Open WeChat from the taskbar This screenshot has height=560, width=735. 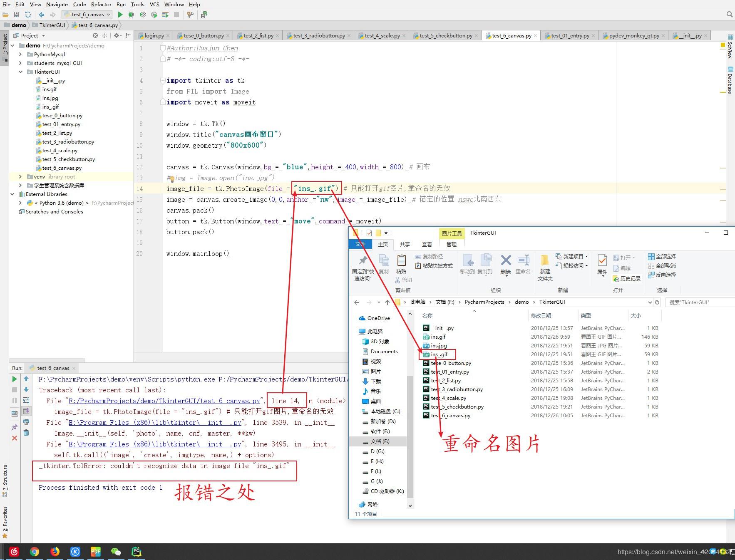click(x=116, y=552)
